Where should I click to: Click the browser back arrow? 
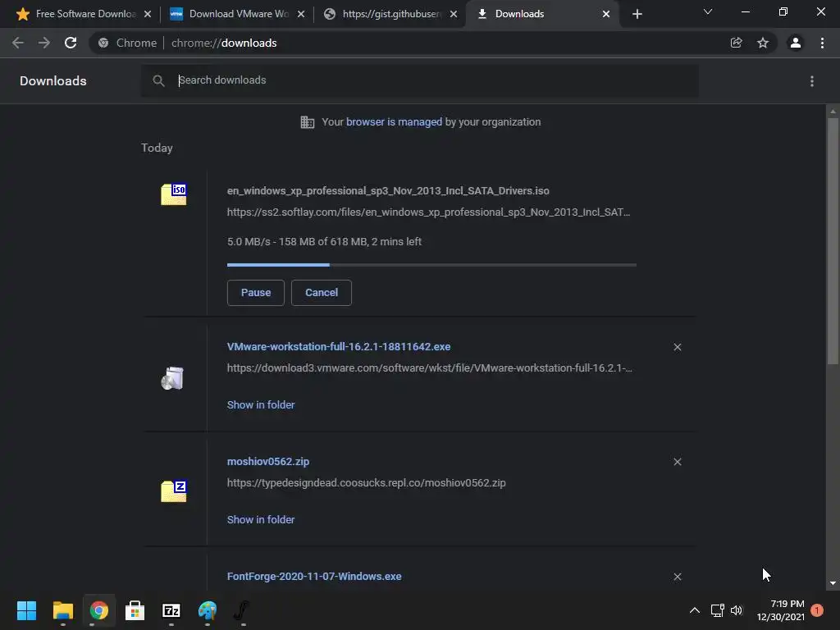18,43
